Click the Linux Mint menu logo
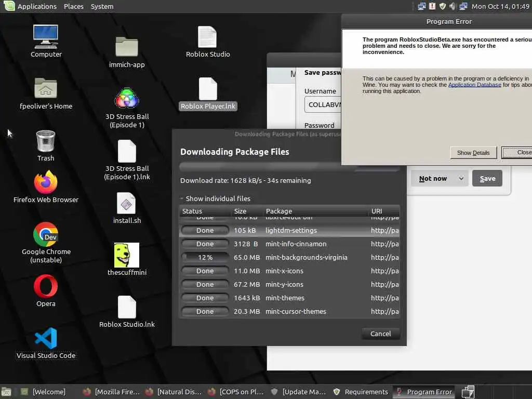The height and width of the screenshot is (399, 532). pyautogui.click(x=8, y=6)
